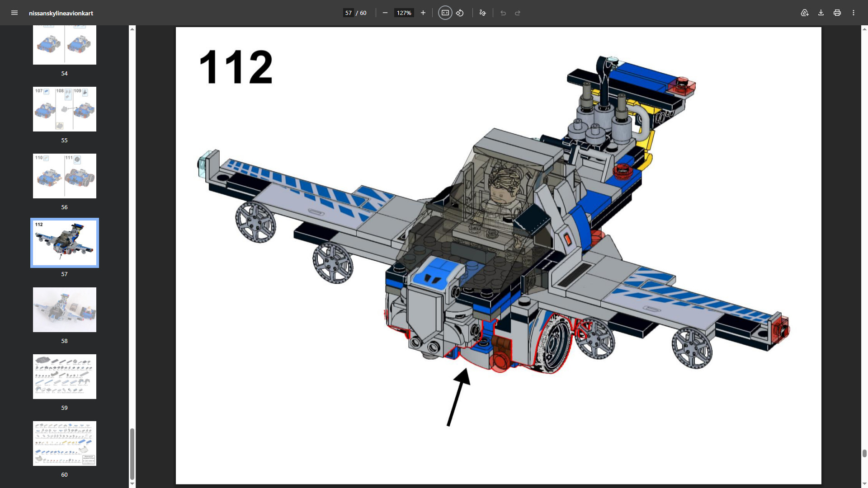868x488 pixels.
Task: Rotate the document counterclockwise
Action: pos(460,13)
